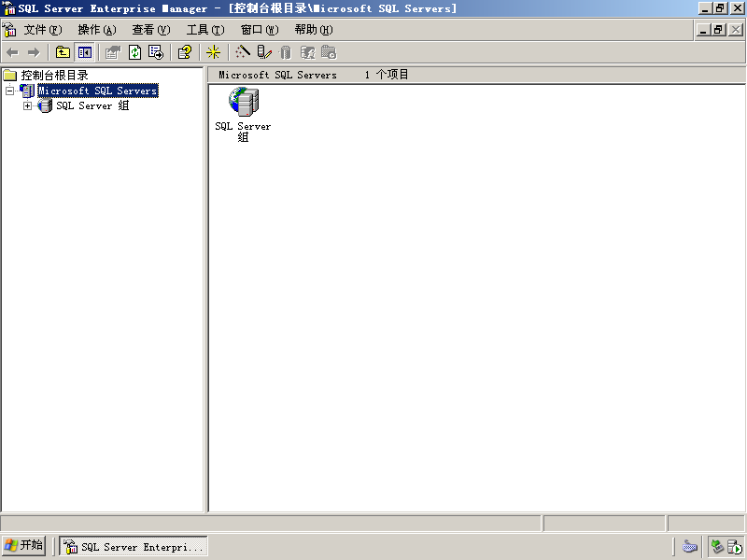The image size is (747, 560).
Task: Click the Forward arrow toolbar button
Action: click(x=34, y=52)
